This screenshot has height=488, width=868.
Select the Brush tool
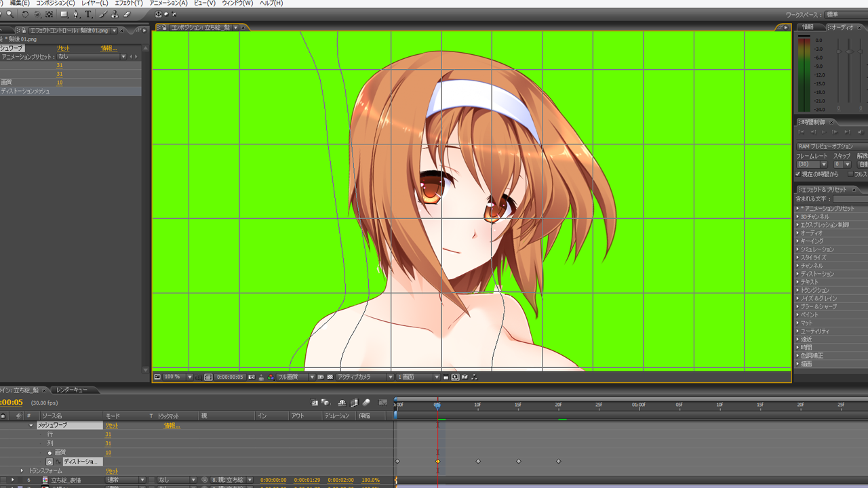point(103,14)
